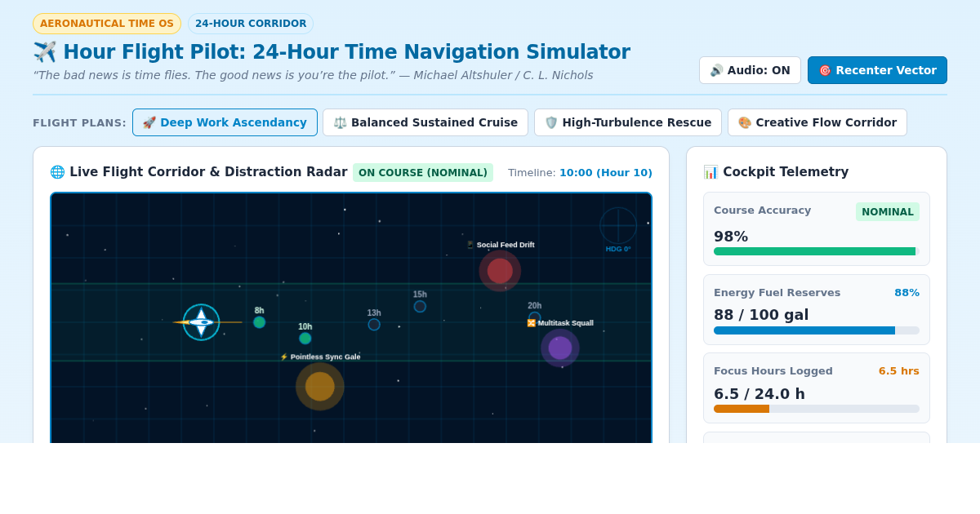
Task: Click the 98% course accuracy value
Action: pos(731,237)
